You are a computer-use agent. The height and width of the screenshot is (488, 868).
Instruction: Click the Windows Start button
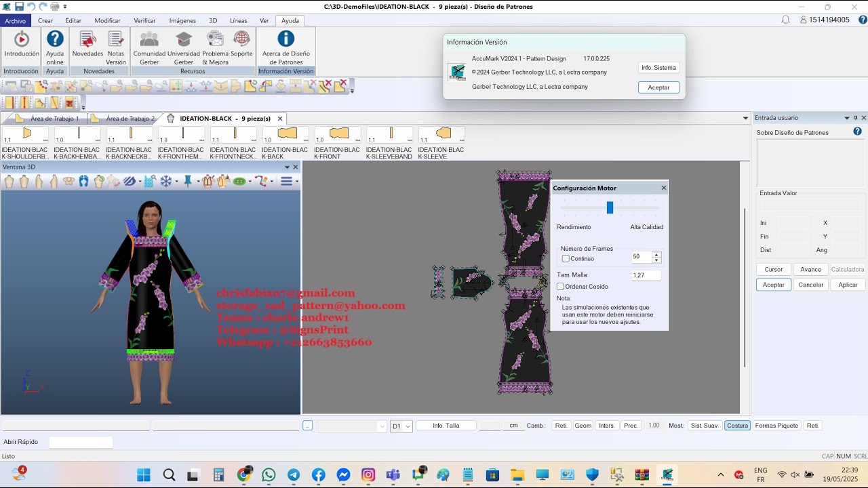click(x=144, y=474)
